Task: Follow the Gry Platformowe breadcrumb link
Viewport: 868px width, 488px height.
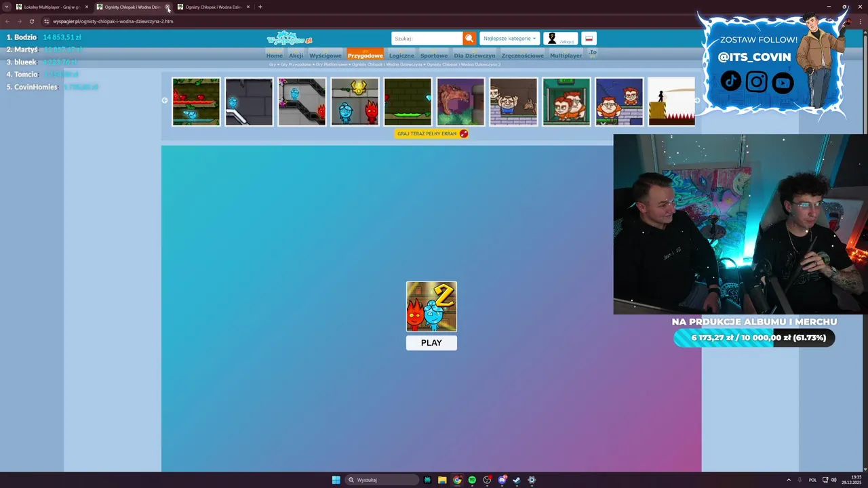Action: pos(332,64)
